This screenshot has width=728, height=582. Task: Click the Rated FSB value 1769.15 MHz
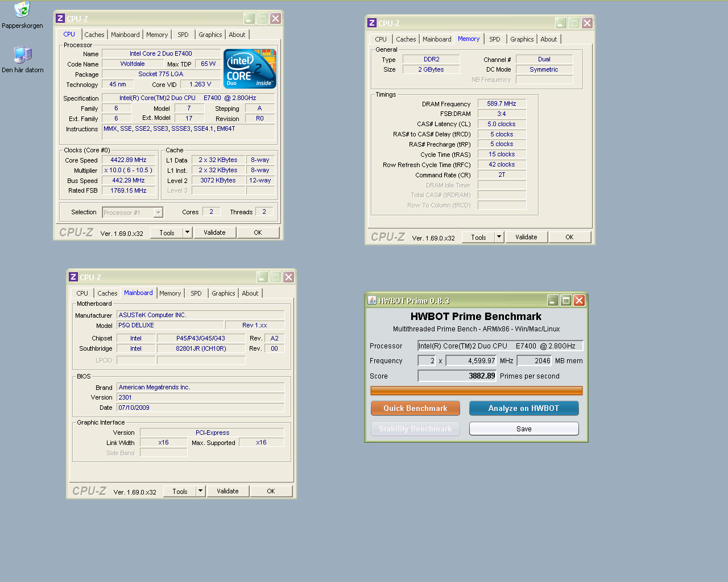129,190
